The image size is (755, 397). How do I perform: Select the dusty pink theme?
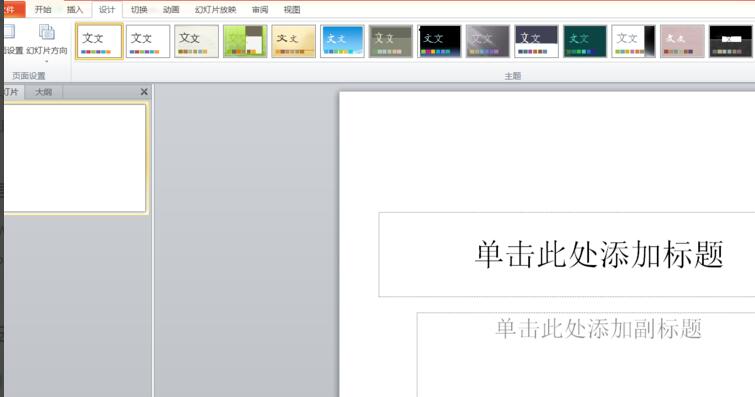point(682,41)
